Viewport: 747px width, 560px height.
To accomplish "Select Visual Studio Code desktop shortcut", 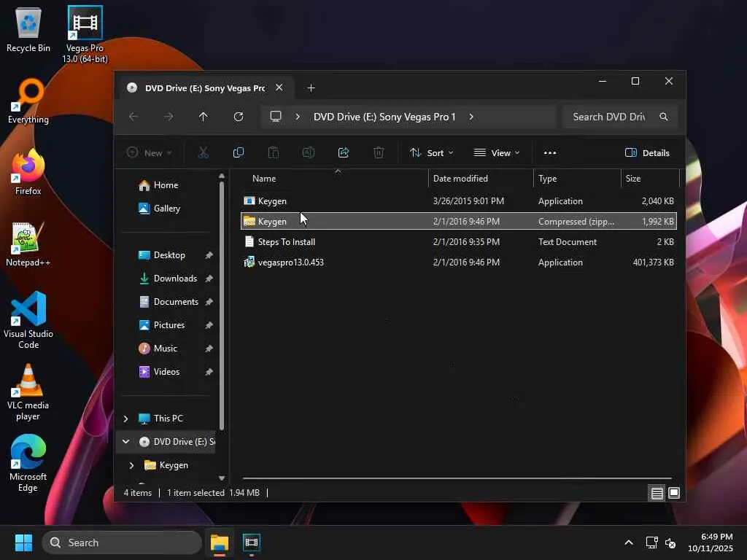I will point(28,320).
